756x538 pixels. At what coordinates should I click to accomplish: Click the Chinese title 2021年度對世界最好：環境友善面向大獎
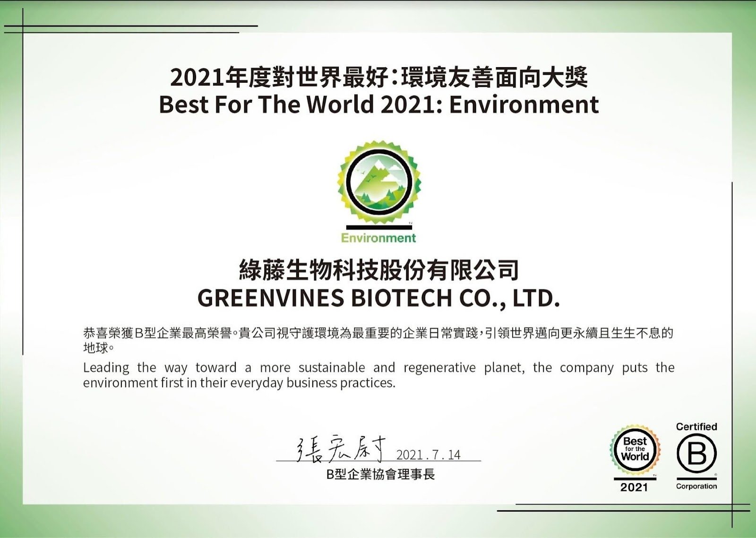379,77
